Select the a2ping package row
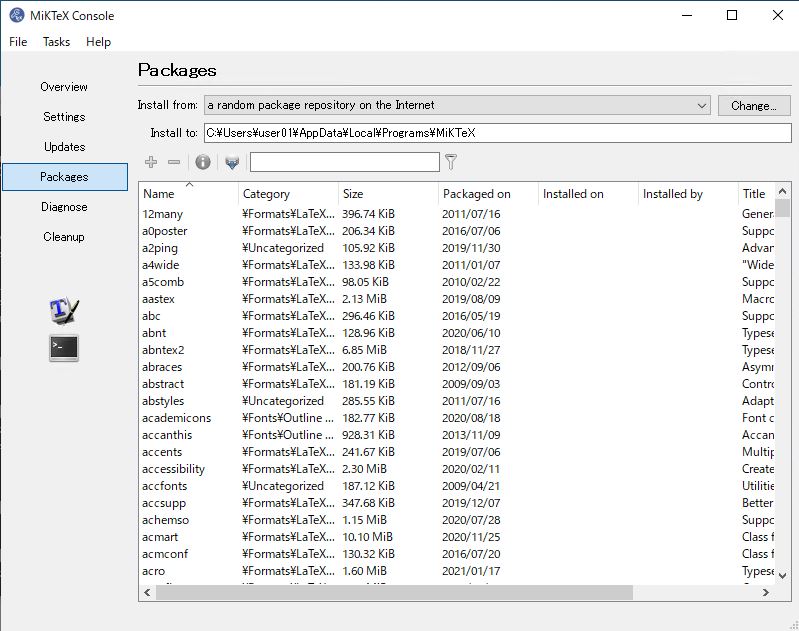799x631 pixels. 457,248
